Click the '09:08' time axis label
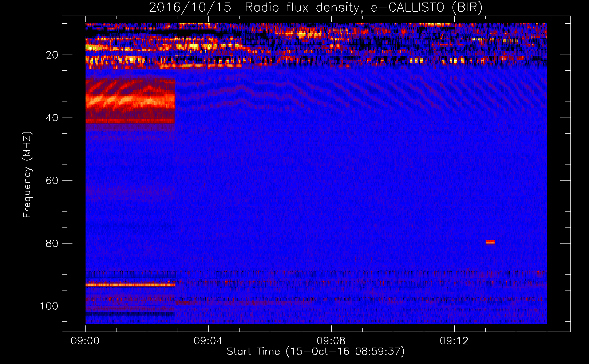The width and height of the screenshot is (589, 364). (331, 341)
